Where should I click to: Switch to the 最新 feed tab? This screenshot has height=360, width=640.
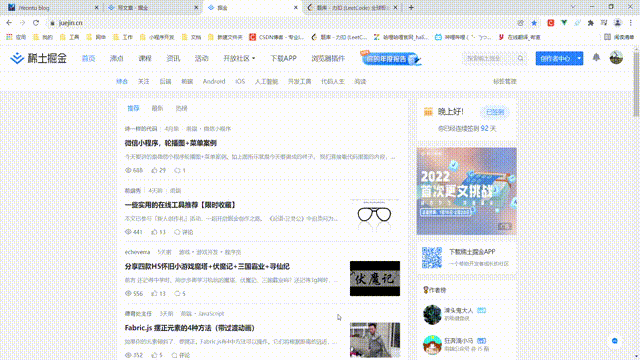tap(157, 108)
